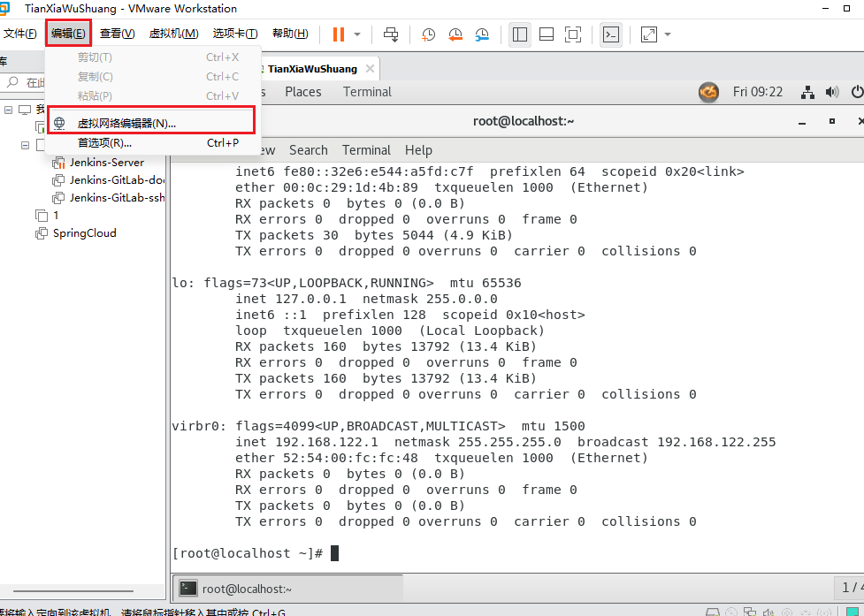The width and height of the screenshot is (864, 616).
Task: Click the Fri 09:22 clock
Action: [x=758, y=92]
